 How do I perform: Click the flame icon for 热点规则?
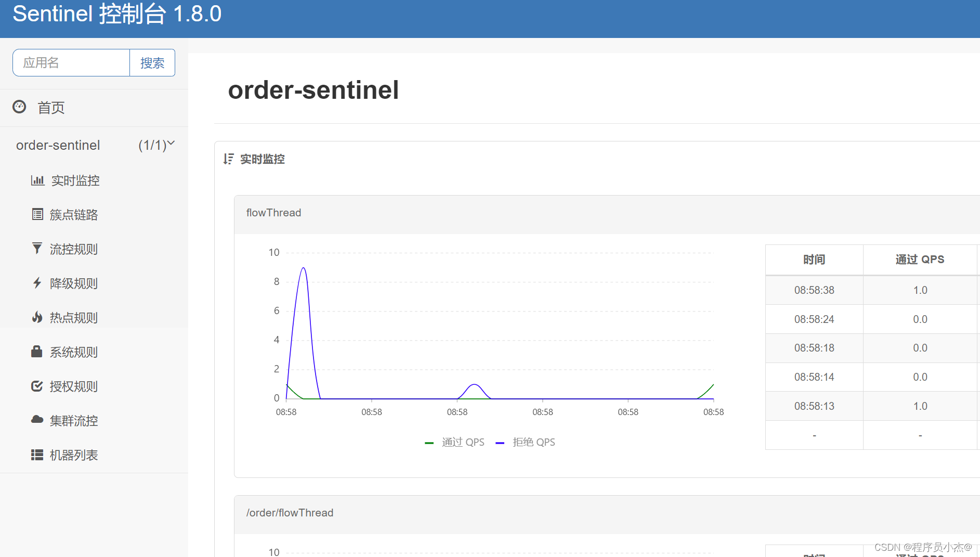coord(37,317)
